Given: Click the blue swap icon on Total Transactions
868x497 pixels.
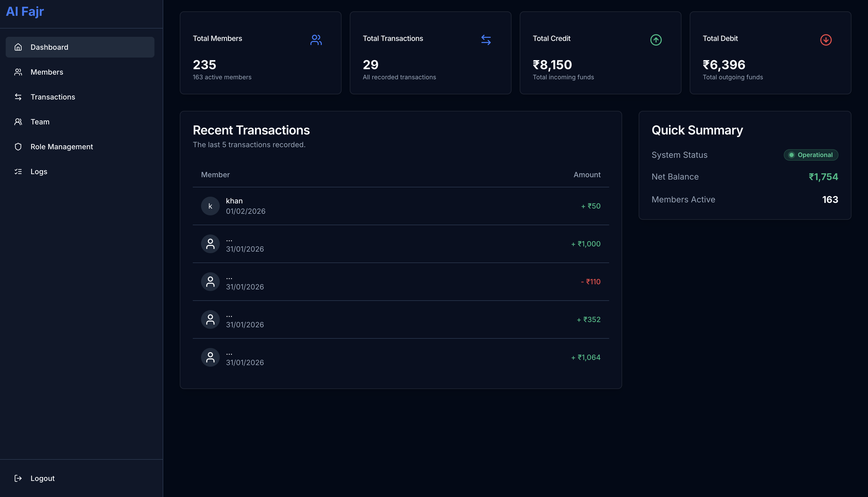Looking at the screenshot, I should (486, 40).
